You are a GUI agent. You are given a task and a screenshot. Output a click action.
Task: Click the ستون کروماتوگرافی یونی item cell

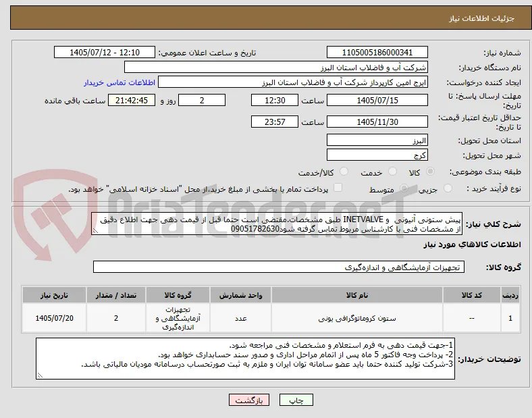pyautogui.click(x=357, y=318)
